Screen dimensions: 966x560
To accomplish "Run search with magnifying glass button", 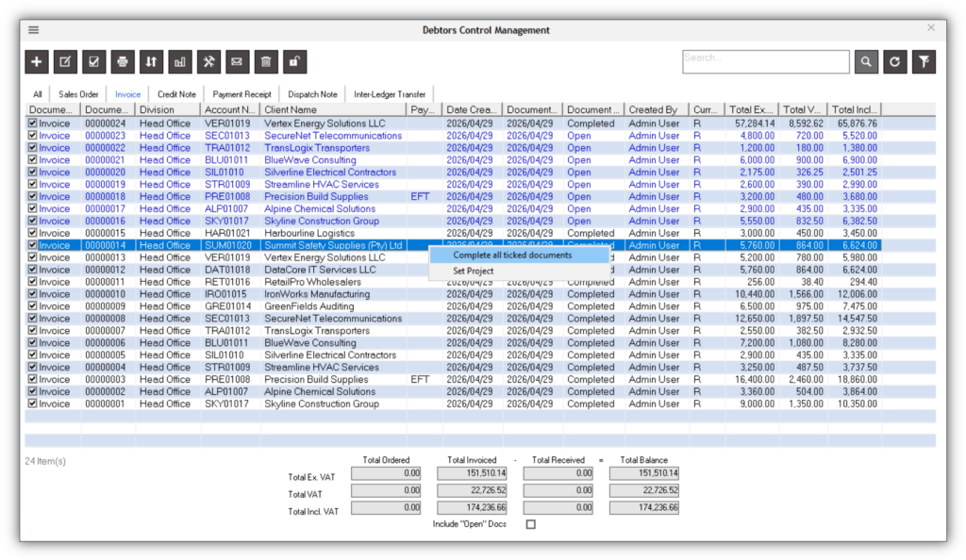I will (866, 61).
